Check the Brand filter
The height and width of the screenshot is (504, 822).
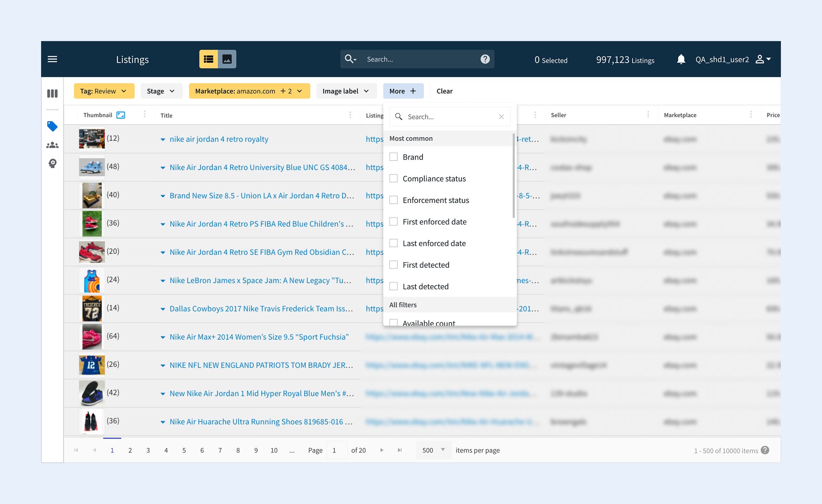coord(394,157)
